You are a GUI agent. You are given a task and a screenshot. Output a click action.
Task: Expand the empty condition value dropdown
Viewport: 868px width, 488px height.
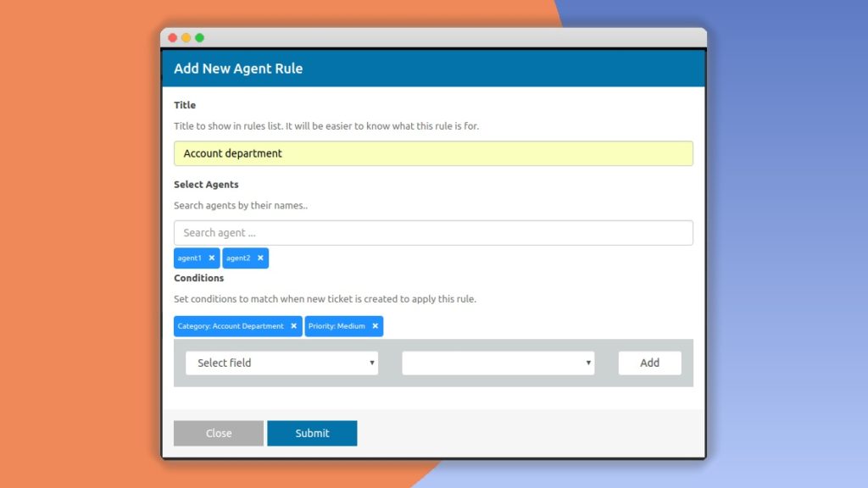tap(498, 363)
